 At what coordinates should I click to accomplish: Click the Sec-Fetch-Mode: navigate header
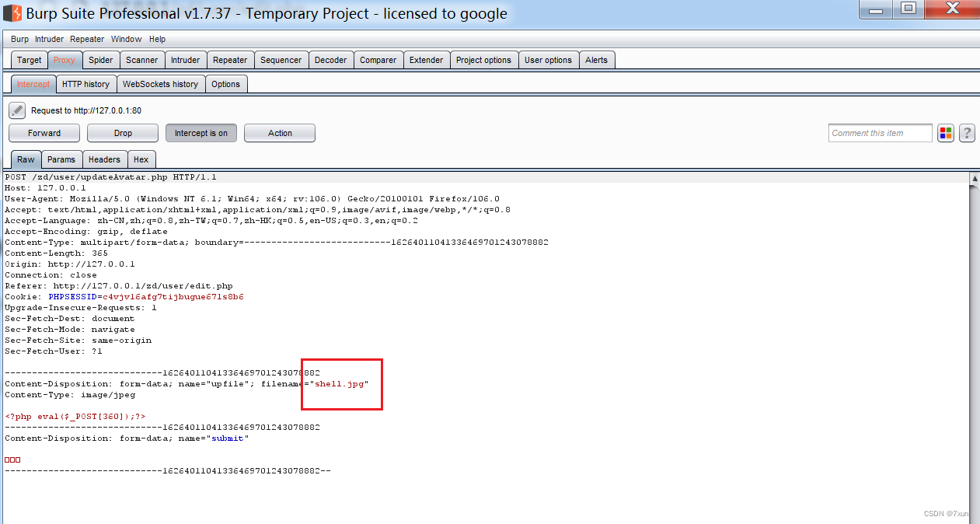point(70,330)
